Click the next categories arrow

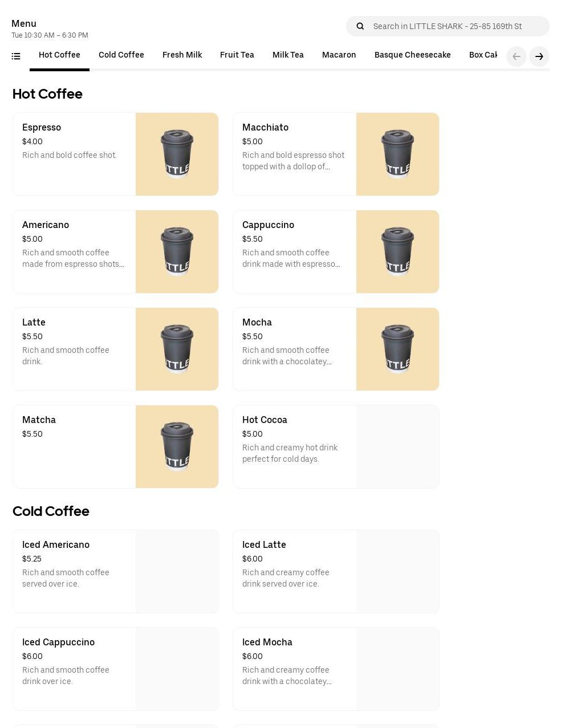539,56
